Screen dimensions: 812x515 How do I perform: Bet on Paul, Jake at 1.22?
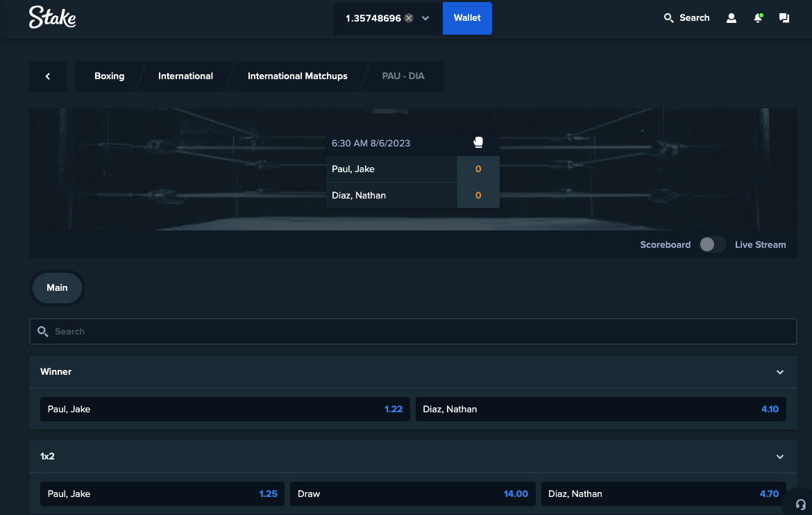tap(226, 410)
